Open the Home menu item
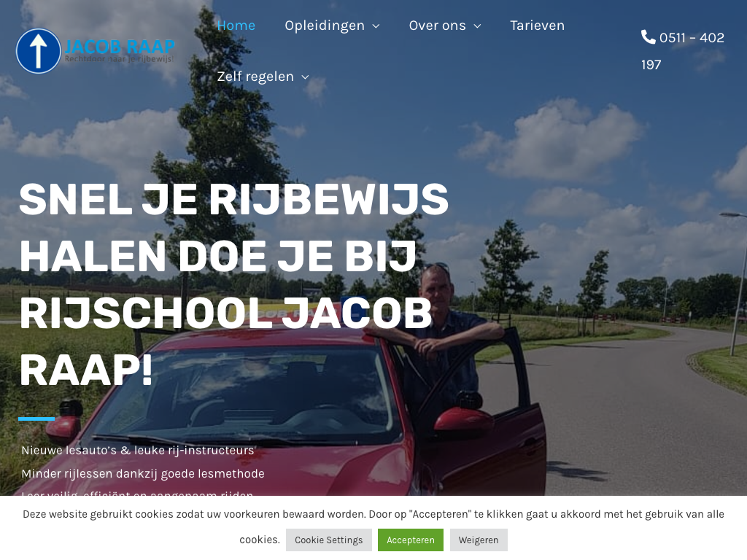 pos(236,26)
